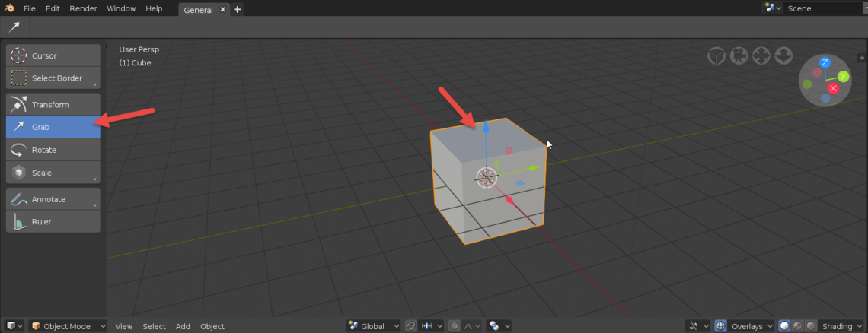
Task: Open the Global transform orientation dropdown
Action: click(373, 326)
